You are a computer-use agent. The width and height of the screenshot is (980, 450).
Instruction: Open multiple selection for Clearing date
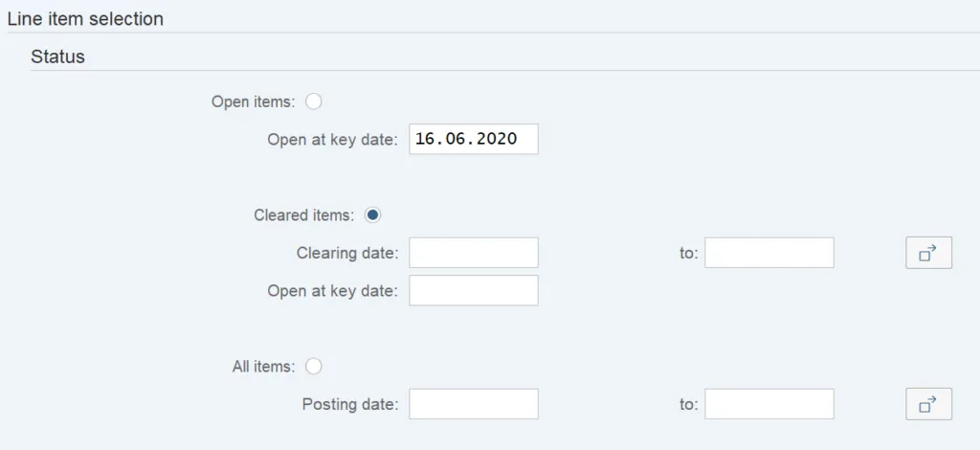(928, 254)
